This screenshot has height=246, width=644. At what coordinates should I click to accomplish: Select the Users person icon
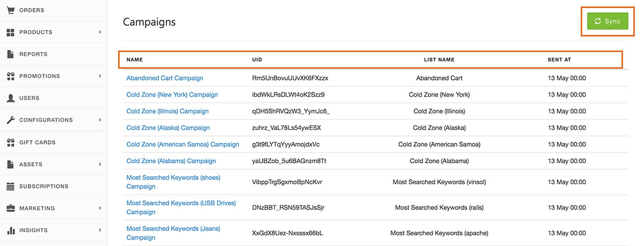(10, 98)
